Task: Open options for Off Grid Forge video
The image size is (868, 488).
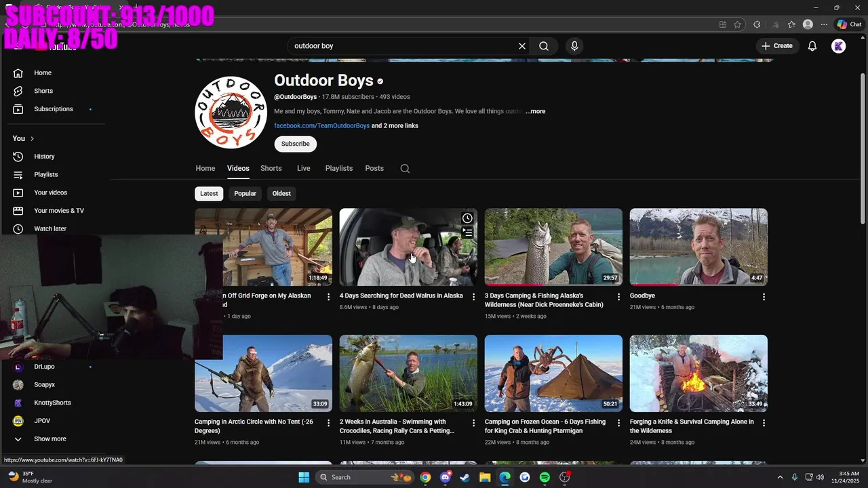Action: [x=328, y=297]
